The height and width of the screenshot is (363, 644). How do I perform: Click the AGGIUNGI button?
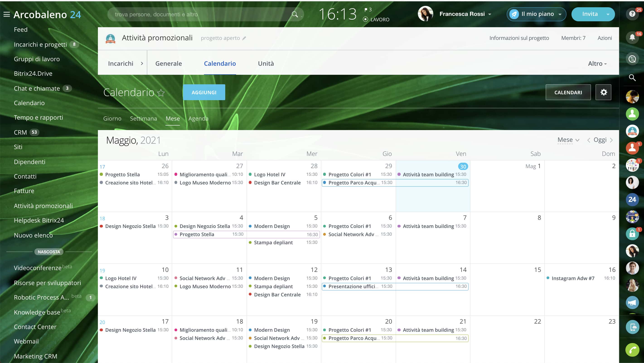tap(204, 92)
